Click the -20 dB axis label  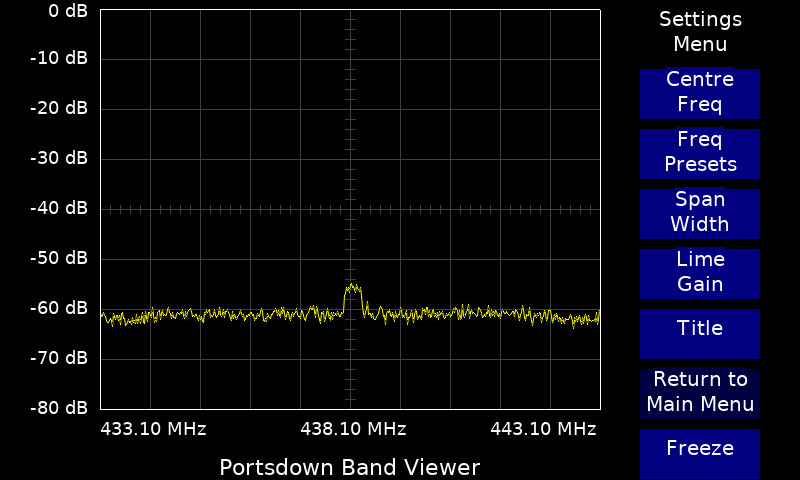pyautogui.click(x=59, y=108)
